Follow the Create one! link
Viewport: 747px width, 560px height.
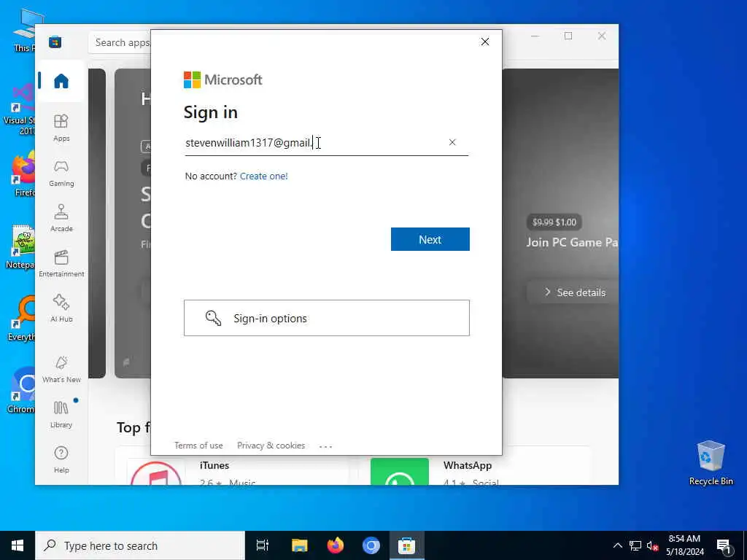[x=264, y=176]
